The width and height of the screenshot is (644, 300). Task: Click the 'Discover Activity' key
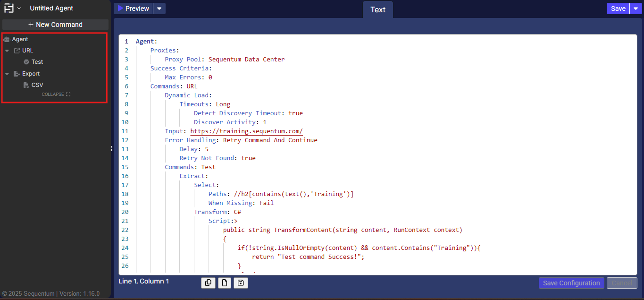[x=225, y=122]
